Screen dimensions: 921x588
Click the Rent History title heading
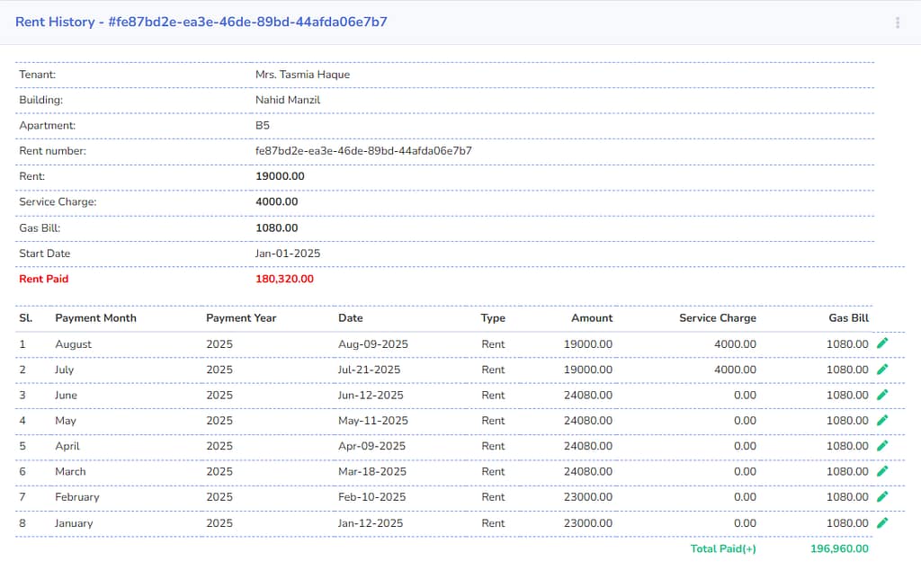(x=201, y=22)
